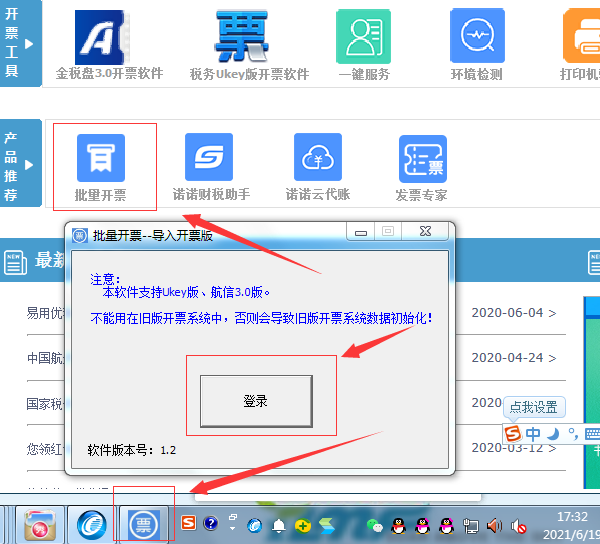Close the 批量开票 dialog window
600x544 pixels.
[x=425, y=231]
